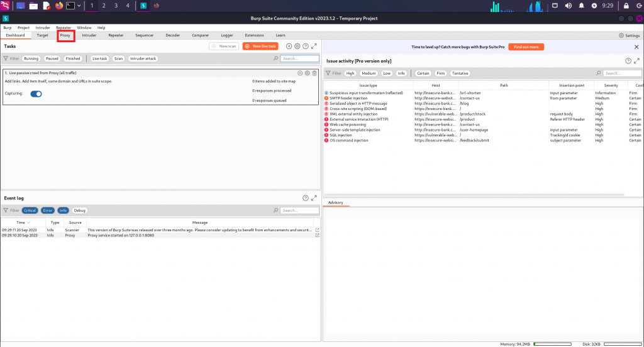
Task: Open Proxy service event log entry icon
Action: pos(317,235)
